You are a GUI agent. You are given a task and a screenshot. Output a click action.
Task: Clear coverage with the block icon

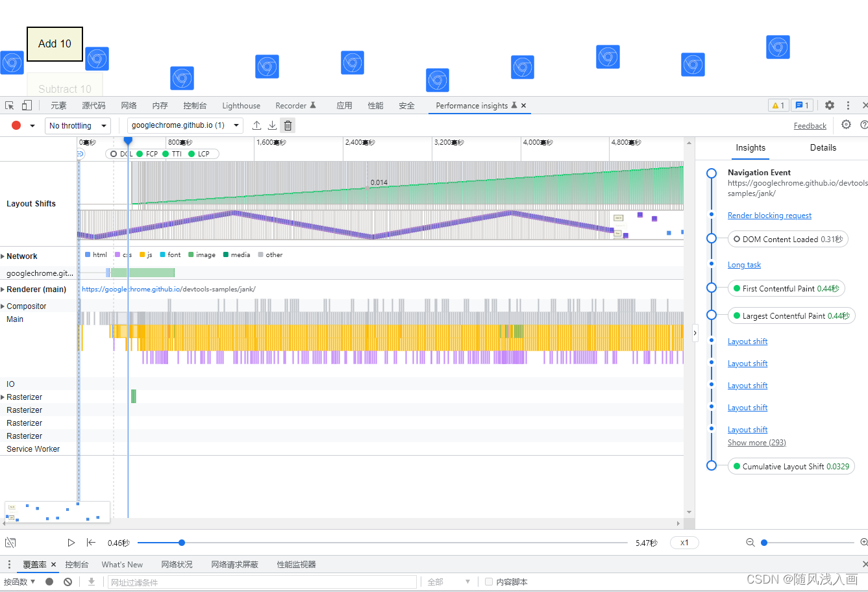68,582
